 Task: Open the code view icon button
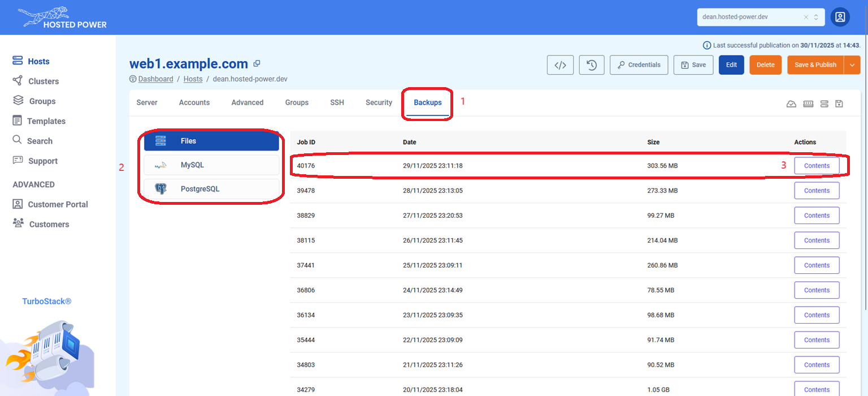[560, 65]
